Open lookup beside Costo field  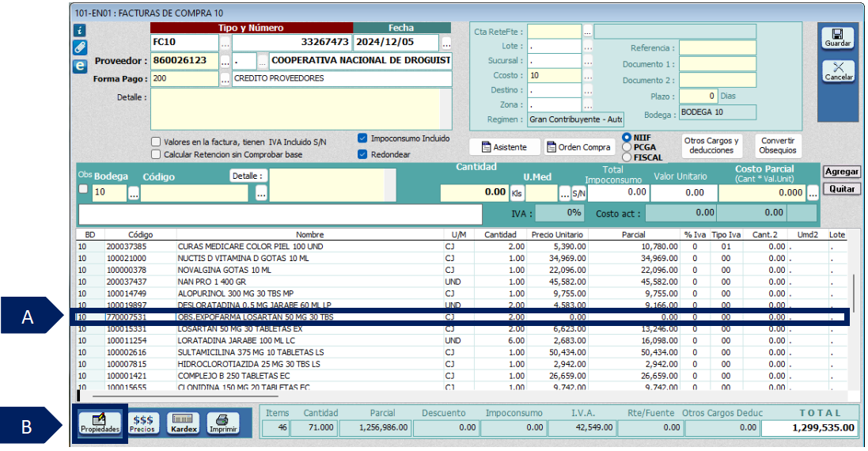tap(587, 76)
